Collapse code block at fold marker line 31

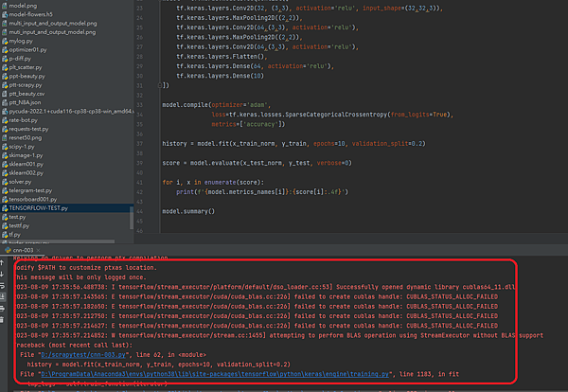(x=160, y=85)
